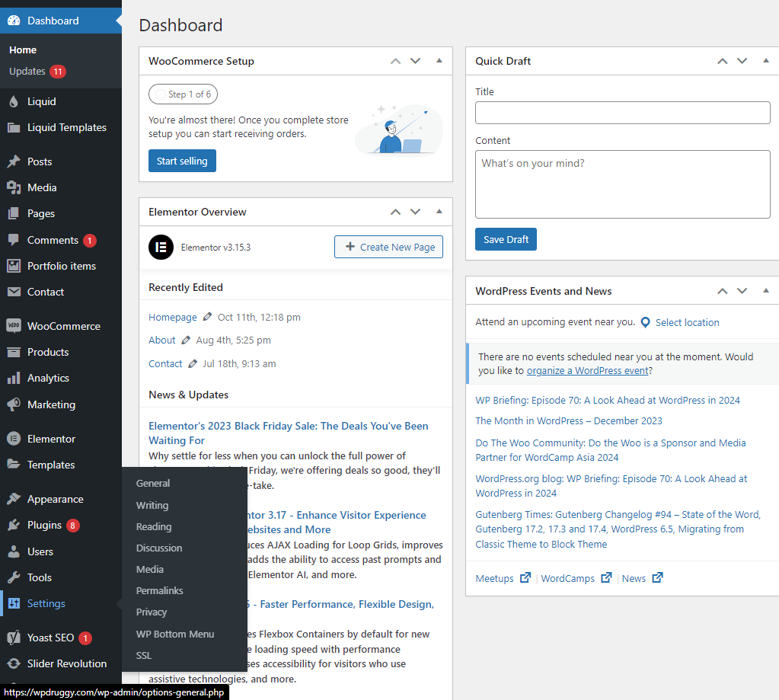
Task: Open WordCamps external link
Action: 576,578
